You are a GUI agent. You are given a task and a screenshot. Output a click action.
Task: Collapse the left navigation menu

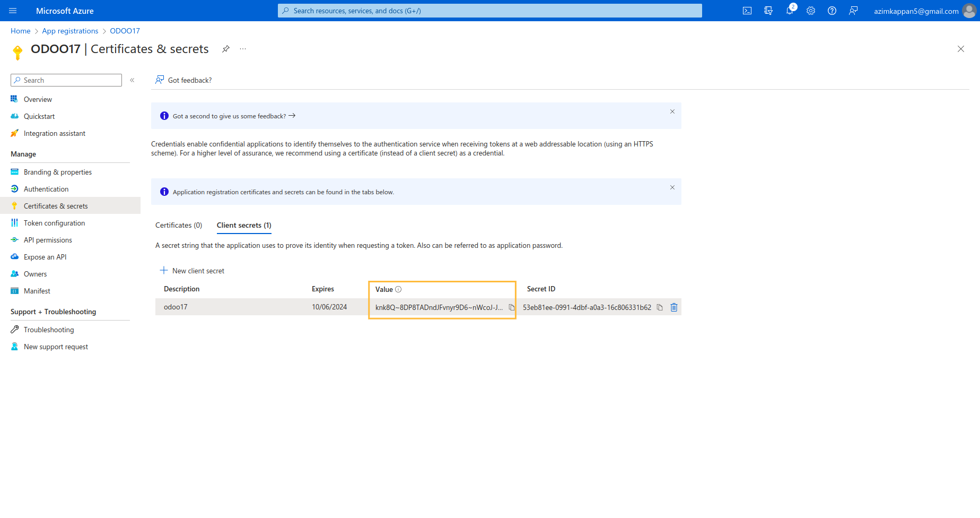[x=132, y=80]
